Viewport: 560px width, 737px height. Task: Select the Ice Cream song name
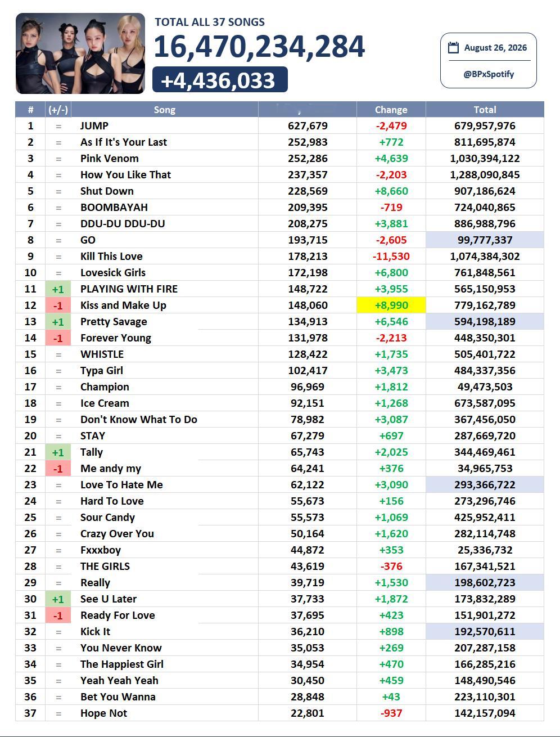105,403
